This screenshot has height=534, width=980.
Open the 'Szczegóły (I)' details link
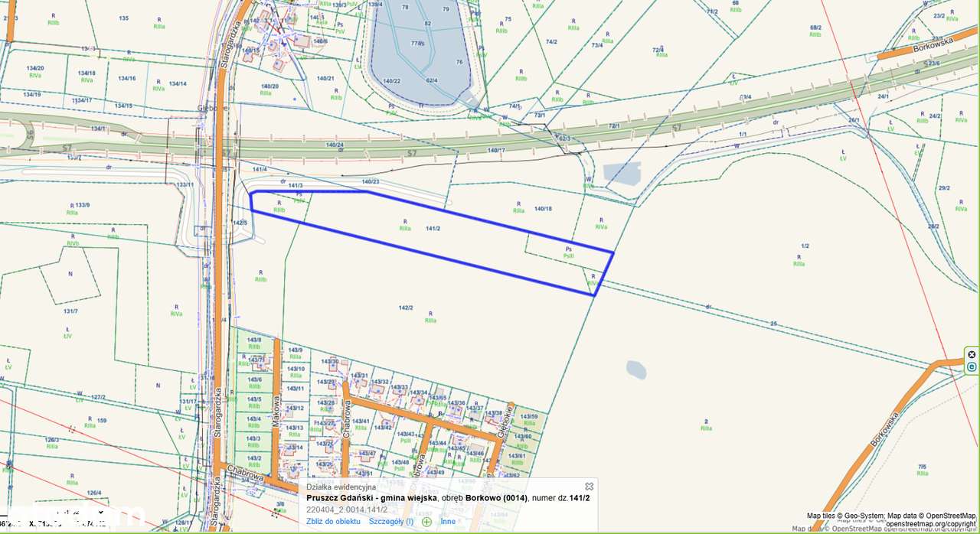(x=391, y=522)
